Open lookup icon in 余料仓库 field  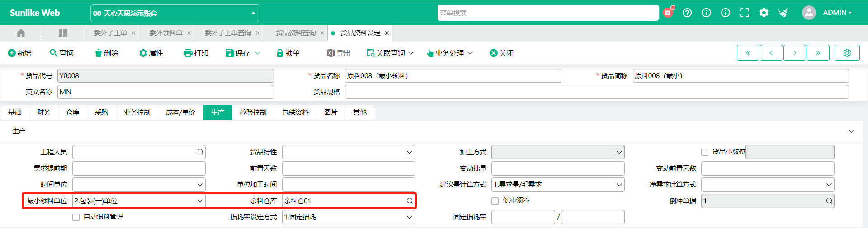(410, 201)
